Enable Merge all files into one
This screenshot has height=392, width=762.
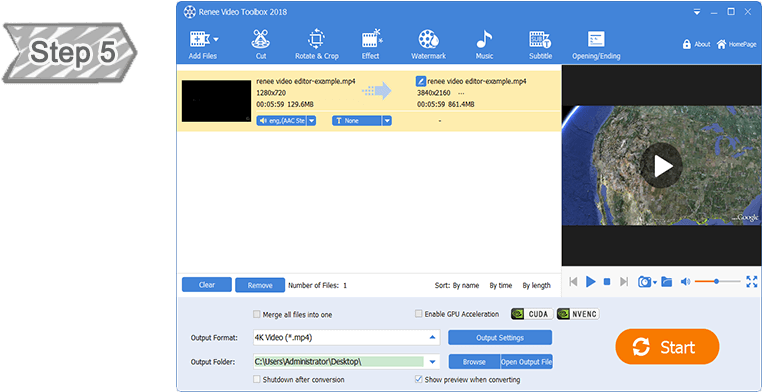click(257, 315)
